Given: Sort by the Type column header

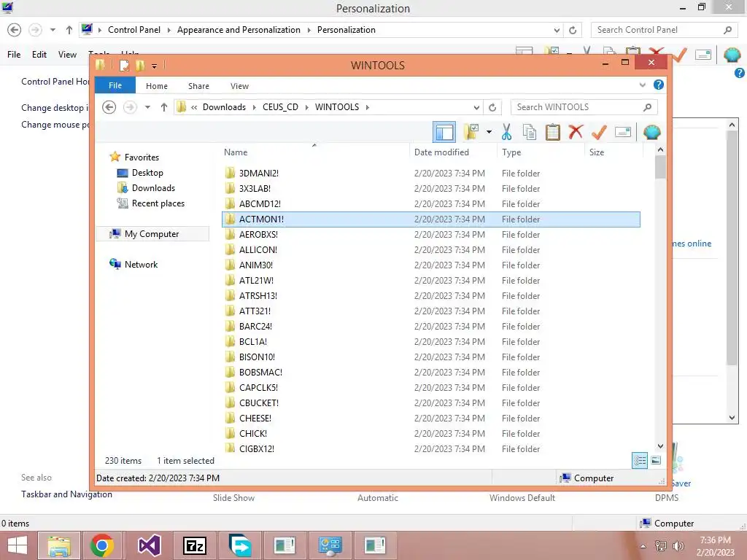Looking at the screenshot, I should (x=511, y=152).
